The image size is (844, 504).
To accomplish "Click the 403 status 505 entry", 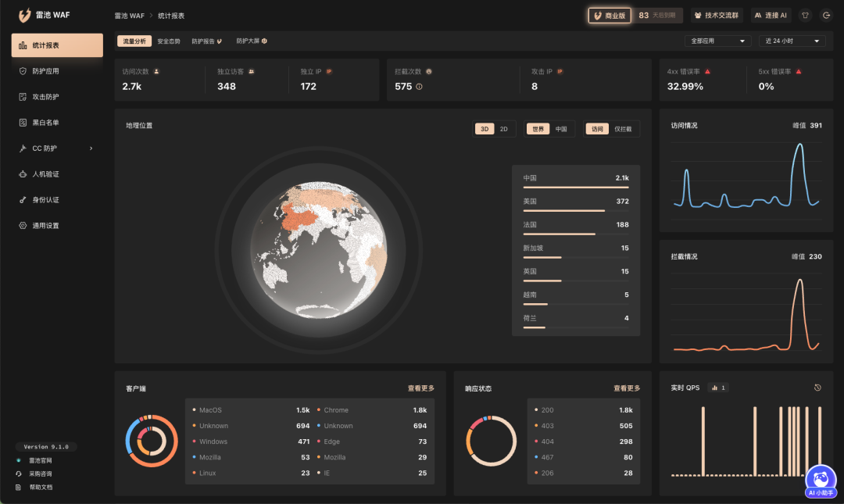I will coord(584,426).
